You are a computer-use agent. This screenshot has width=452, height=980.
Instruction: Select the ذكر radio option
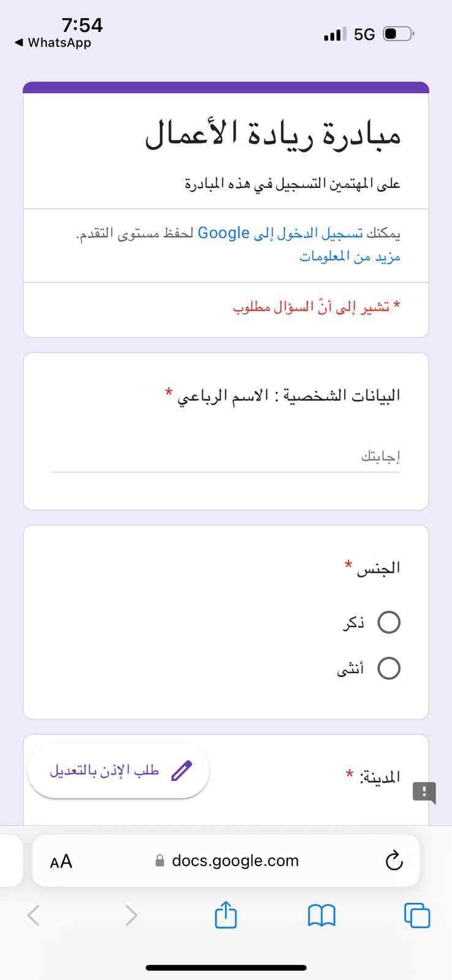(x=389, y=622)
